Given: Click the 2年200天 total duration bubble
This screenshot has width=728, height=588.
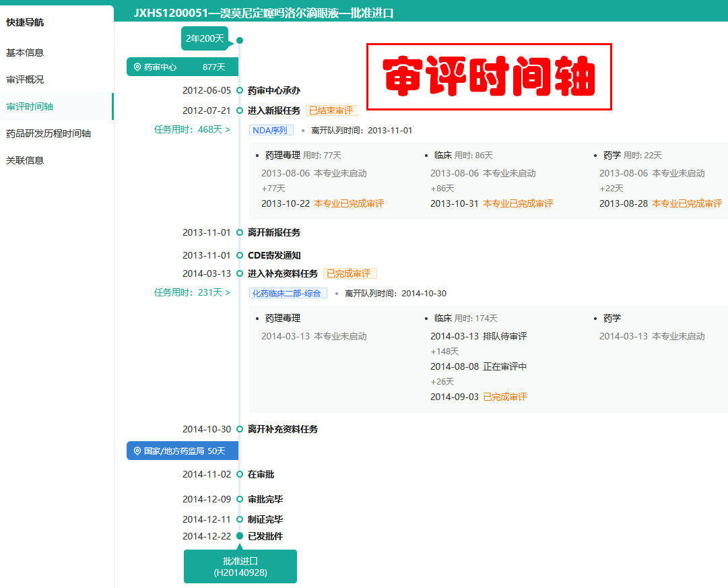Looking at the screenshot, I should tap(205, 38).
